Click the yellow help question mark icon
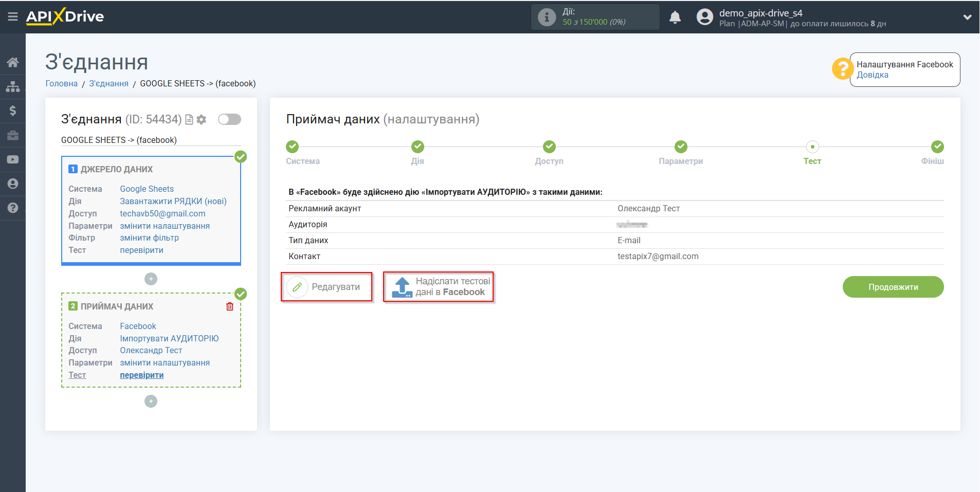This screenshot has width=980, height=492. tap(843, 68)
